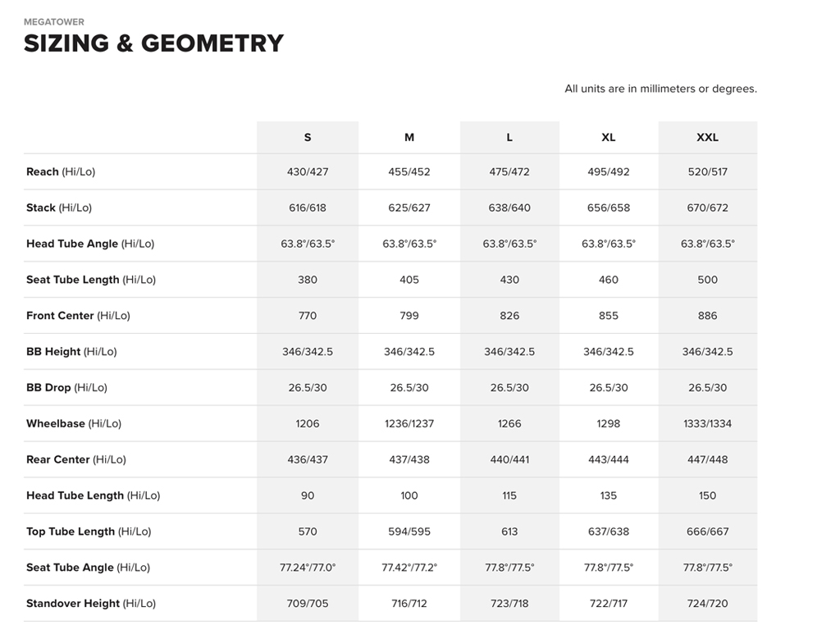Click the 1236/1237 Wheelbase value for M
The height and width of the screenshot is (630, 840).
(x=409, y=424)
